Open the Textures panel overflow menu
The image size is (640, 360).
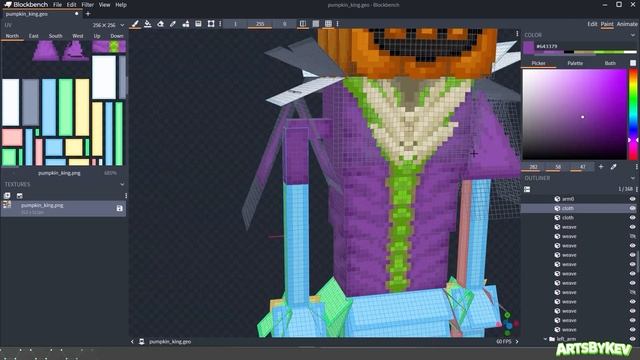click(x=126, y=196)
